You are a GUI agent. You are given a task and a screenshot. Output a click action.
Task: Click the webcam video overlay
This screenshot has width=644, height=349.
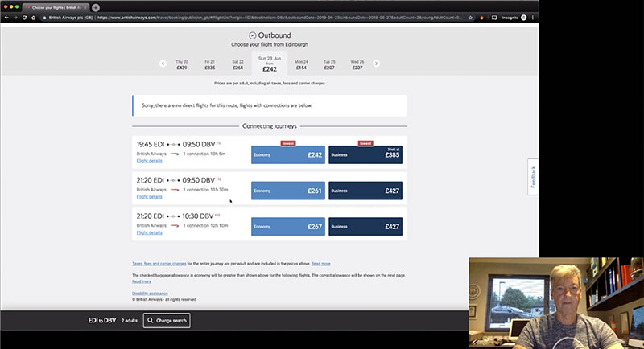click(x=556, y=303)
